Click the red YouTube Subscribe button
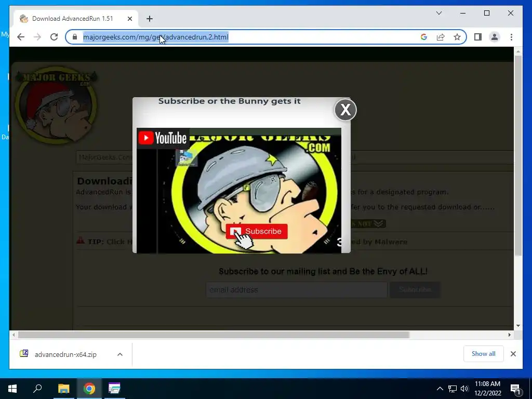Image resolution: width=532 pixels, height=399 pixels. tap(257, 231)
